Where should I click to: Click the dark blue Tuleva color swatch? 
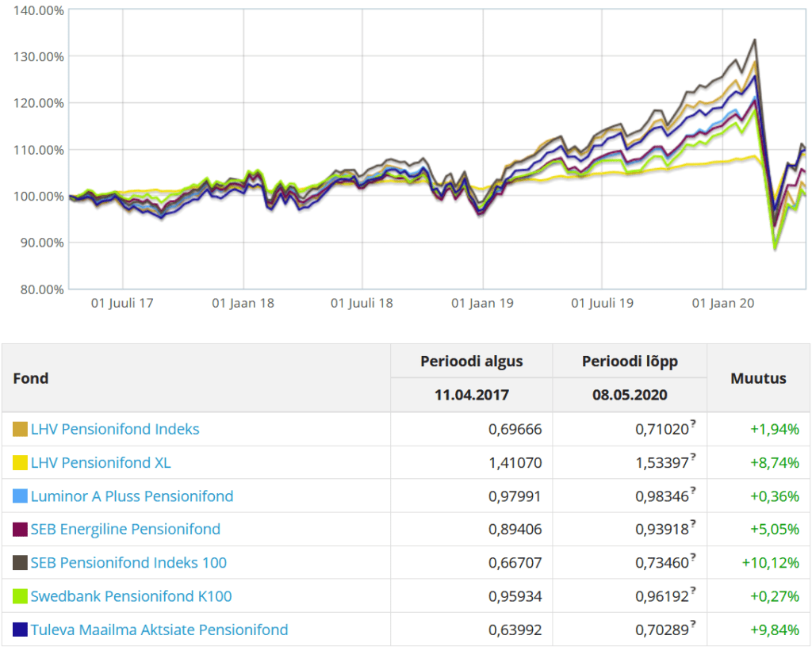click(x=20, y=630)
